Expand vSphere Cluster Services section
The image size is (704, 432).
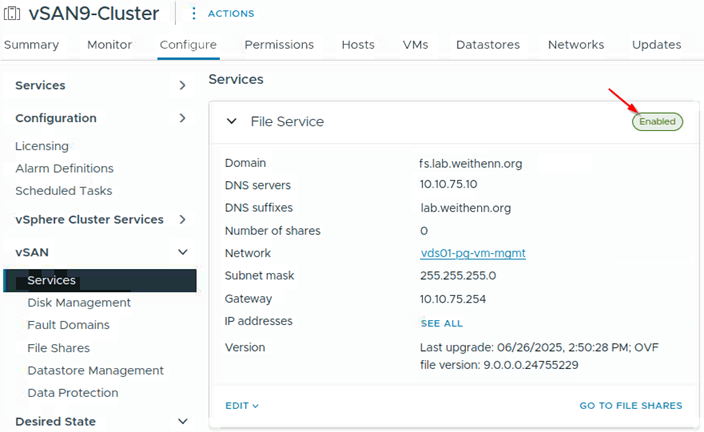[182, 219]
